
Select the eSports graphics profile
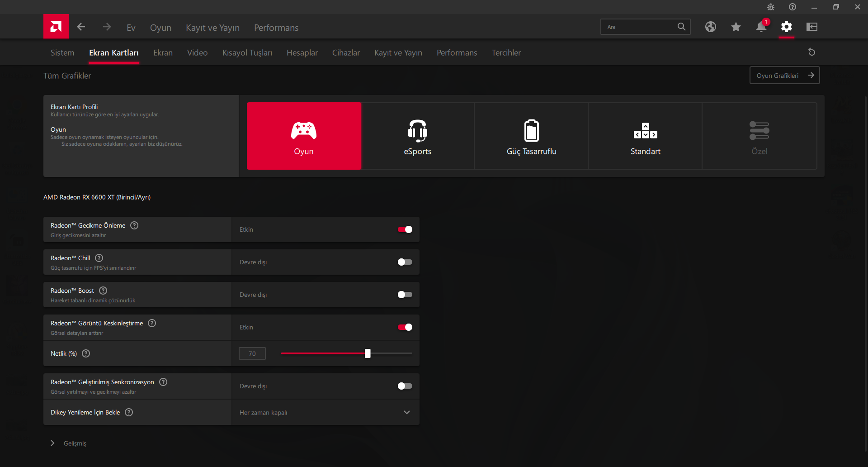click(418, 136)
